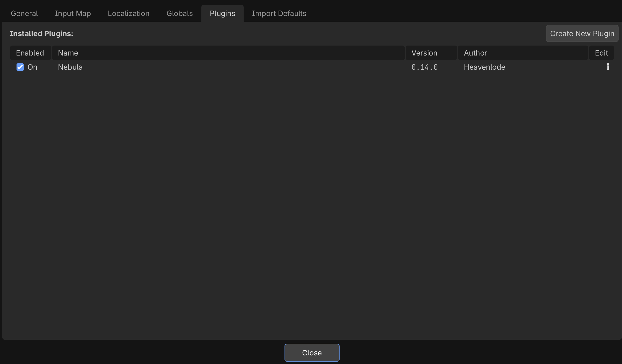Select the Globals tab
Screen dimensions: 622x364
180,13
